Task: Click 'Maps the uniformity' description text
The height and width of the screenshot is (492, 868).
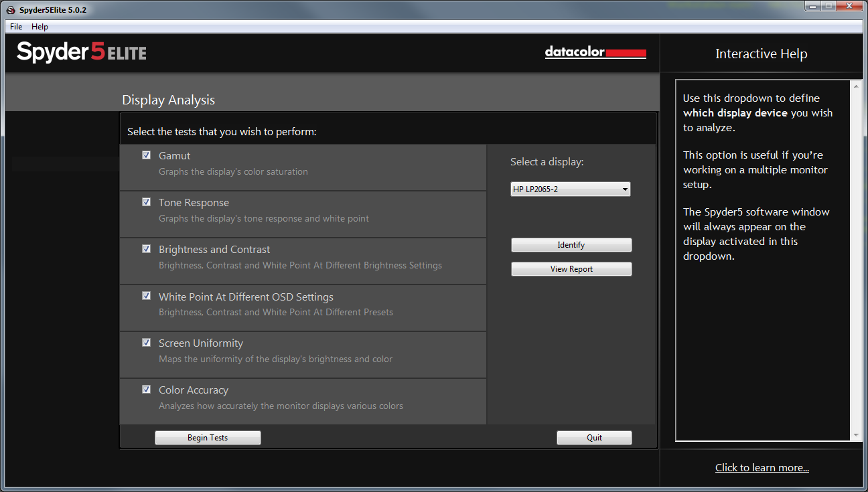Action: (x=275, y=359)
